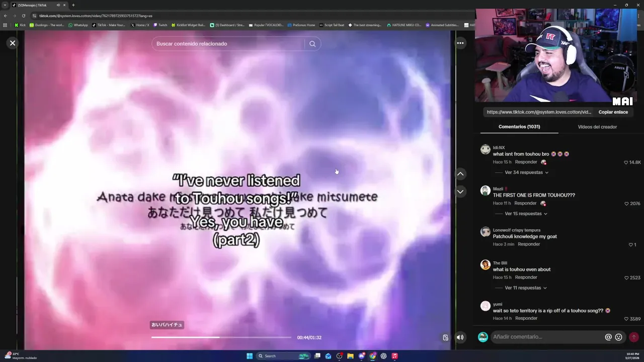Viewport: 644px width, 362px height.
Task: Go to next video with down arrow
Action: pyautogui.click(x=460, y=192)
